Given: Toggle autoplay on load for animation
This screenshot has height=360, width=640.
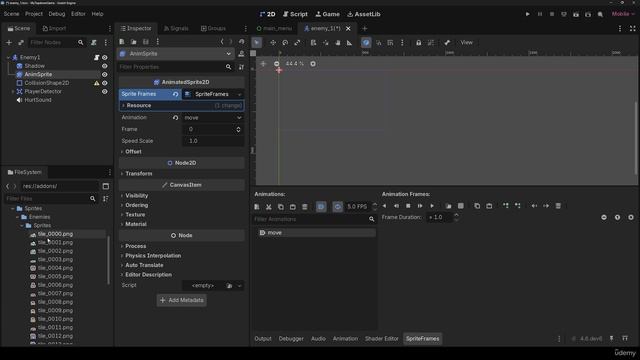Looking at the screenshot, I should click(321, 207).
